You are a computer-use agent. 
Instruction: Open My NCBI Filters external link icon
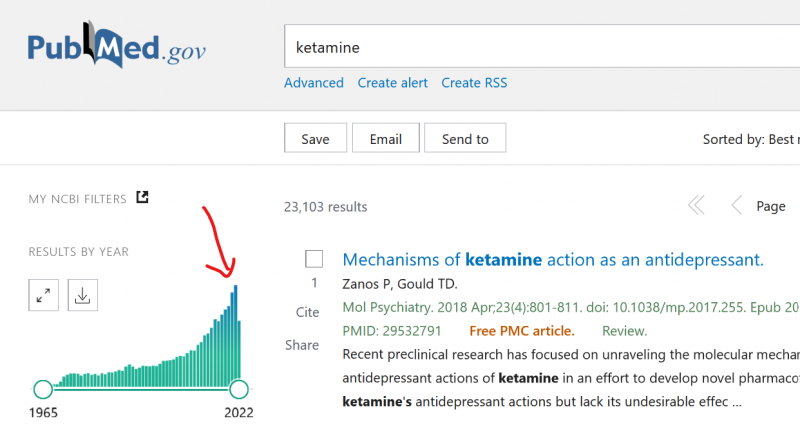tap(142, 198)
